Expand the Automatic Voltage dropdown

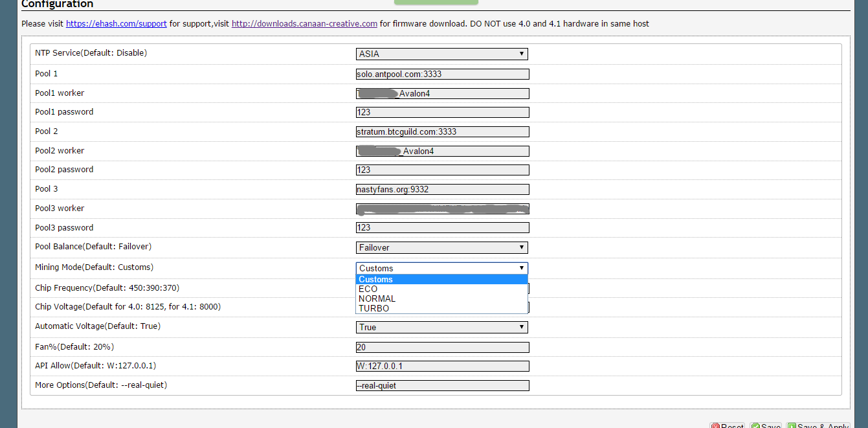pyautogui.click(x=441, y=327)
